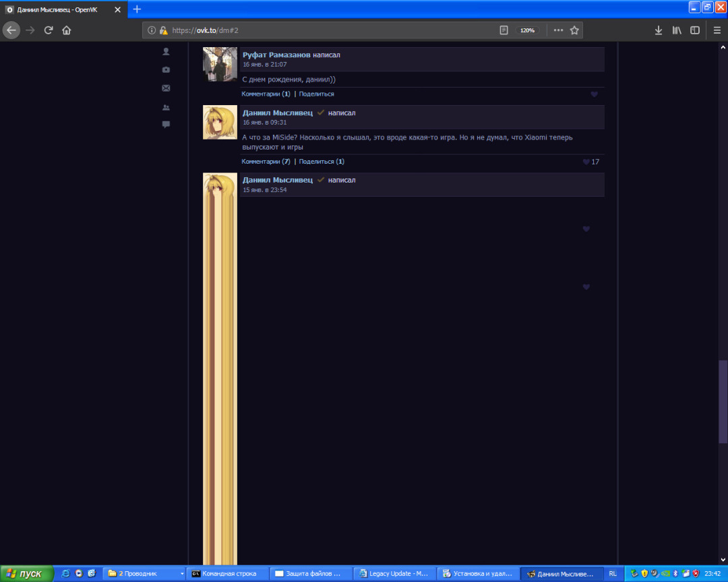Switch to Командная строка taskbar item
Viewport: 728px width, 582px height.
coord(226,574)
